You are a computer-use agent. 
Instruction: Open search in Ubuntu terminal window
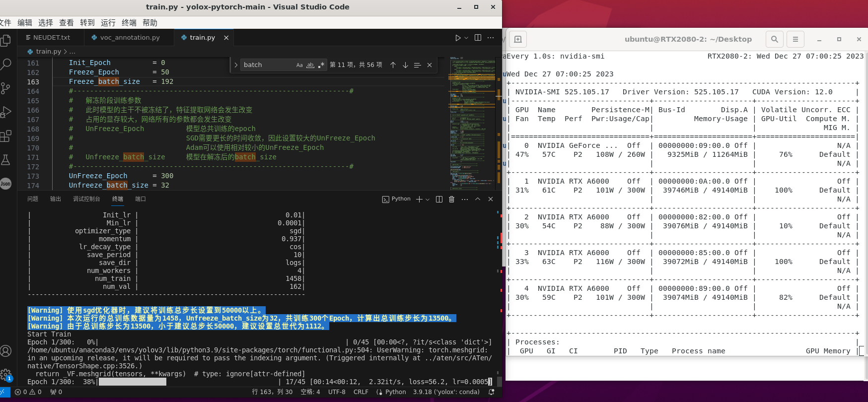(774, 39)
